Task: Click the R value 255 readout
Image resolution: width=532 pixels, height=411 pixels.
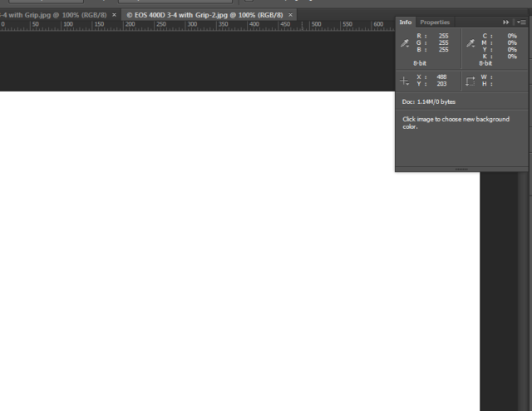Action: coord(443,36)
